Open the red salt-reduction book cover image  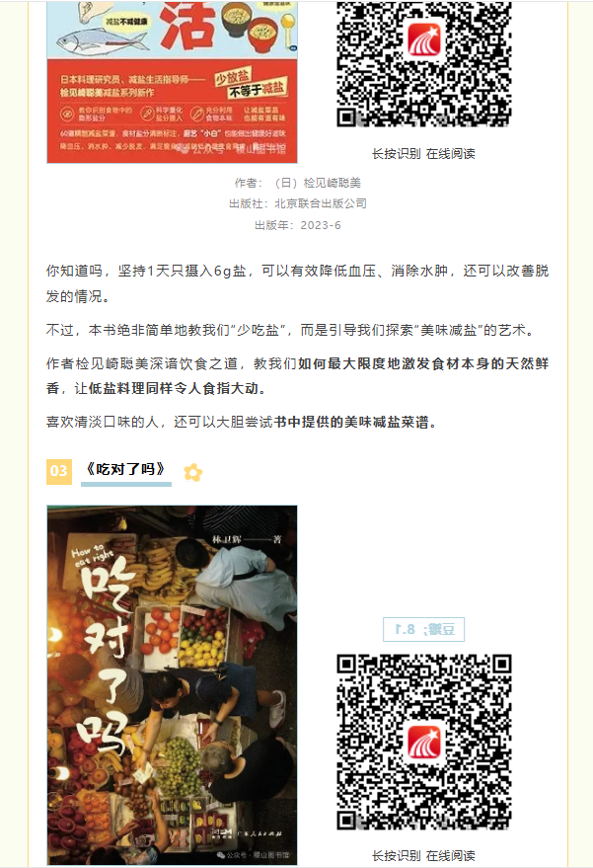click(172, 82)
